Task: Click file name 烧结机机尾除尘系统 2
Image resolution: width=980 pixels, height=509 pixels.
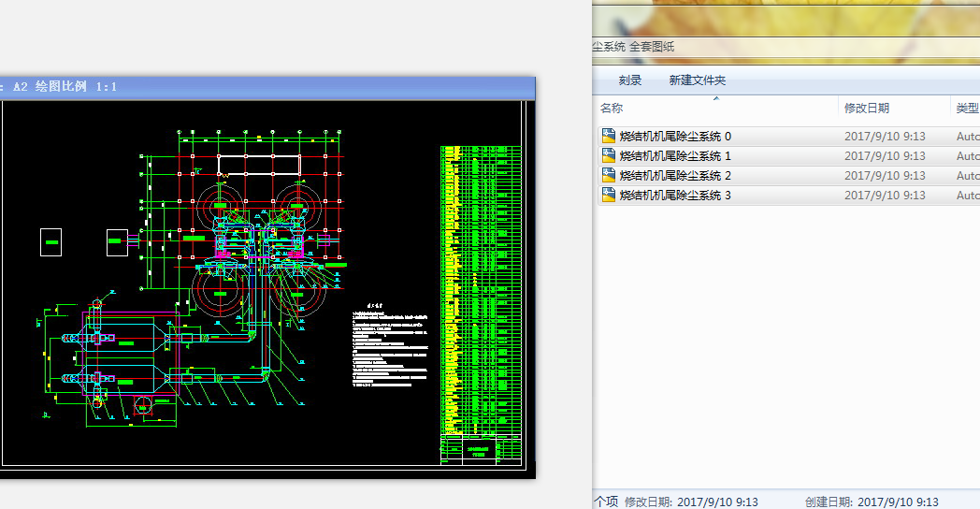Action: click(675, 176)
